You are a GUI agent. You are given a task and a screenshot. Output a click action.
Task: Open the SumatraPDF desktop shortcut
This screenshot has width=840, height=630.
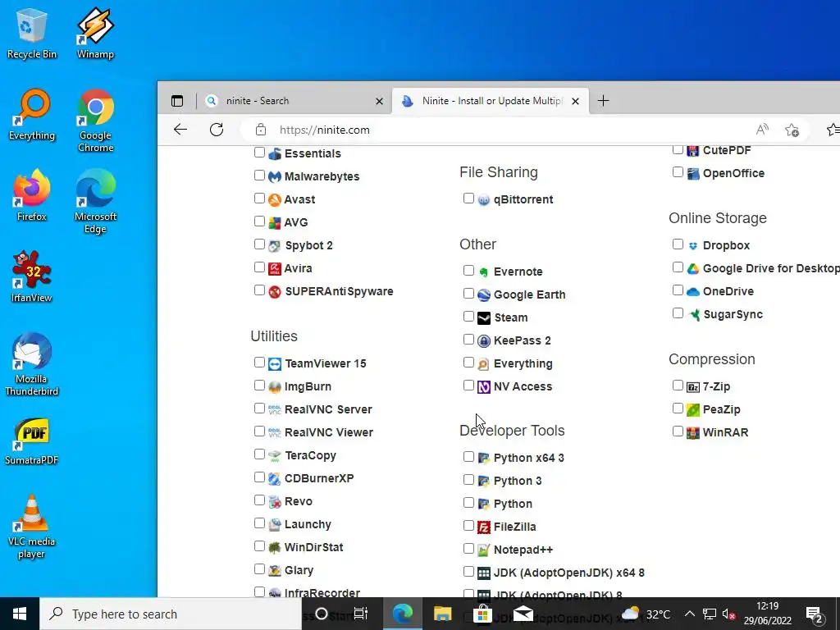coord(32,440)
